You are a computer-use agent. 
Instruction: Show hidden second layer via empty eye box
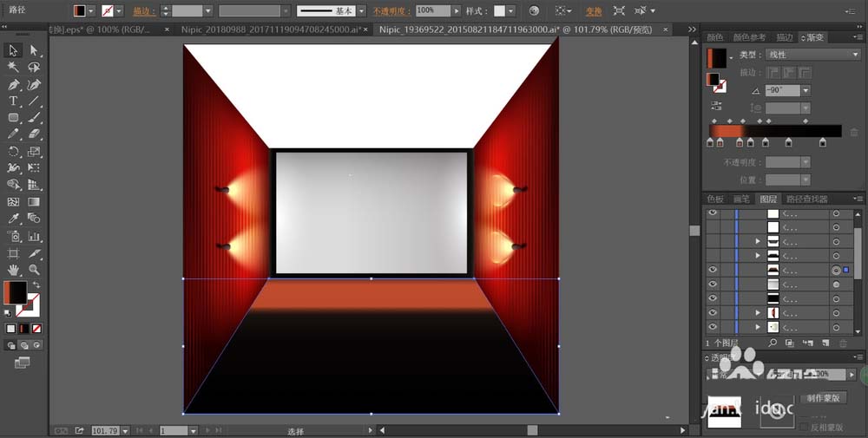pos(713,226)
